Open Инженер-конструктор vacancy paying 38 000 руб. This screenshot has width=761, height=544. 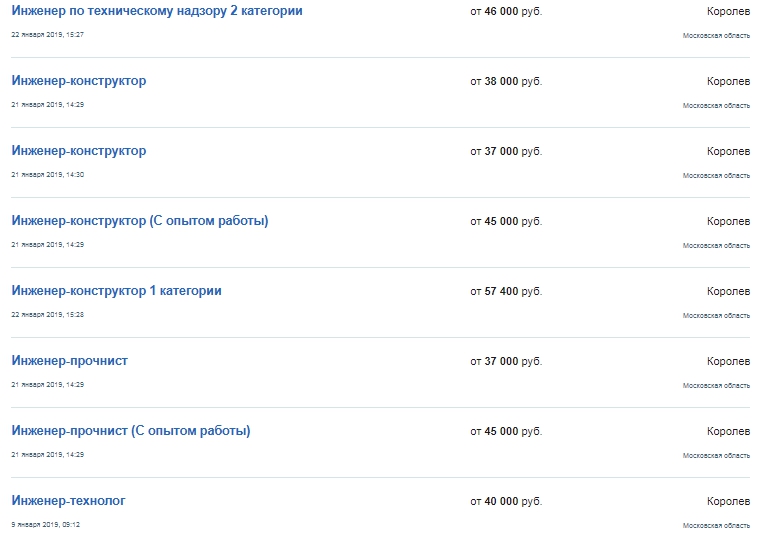click(x=79, y=81)
